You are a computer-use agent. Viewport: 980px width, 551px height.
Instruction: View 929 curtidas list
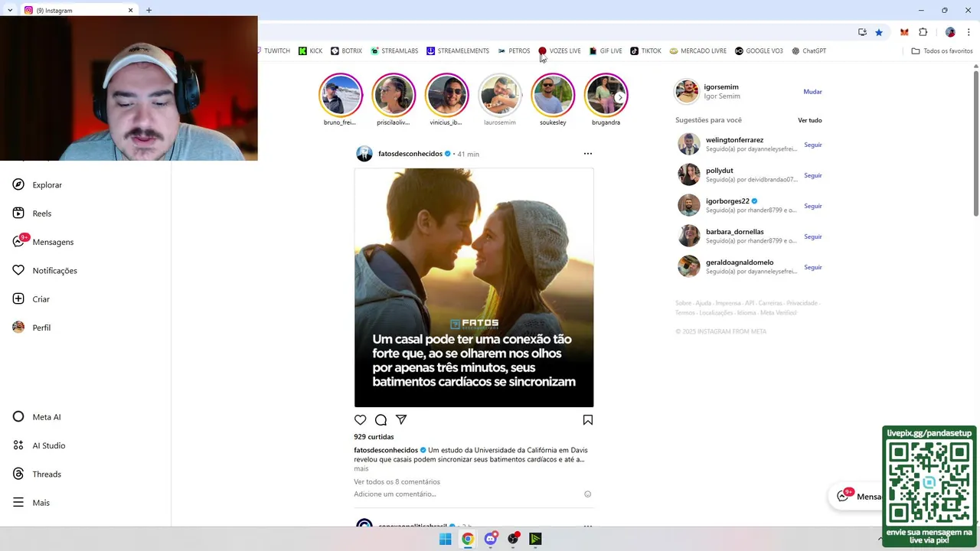[374, 437]
